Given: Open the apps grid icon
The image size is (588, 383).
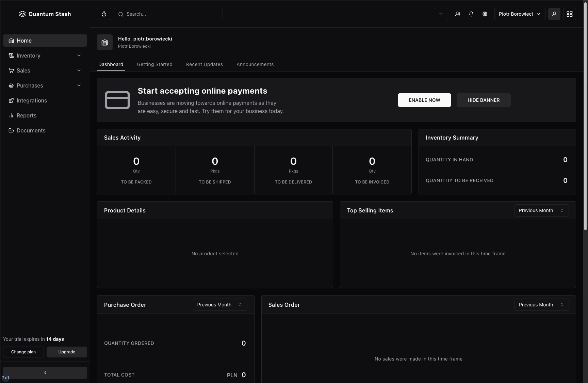Looking at the screenshot, I should tap(570, 14).
